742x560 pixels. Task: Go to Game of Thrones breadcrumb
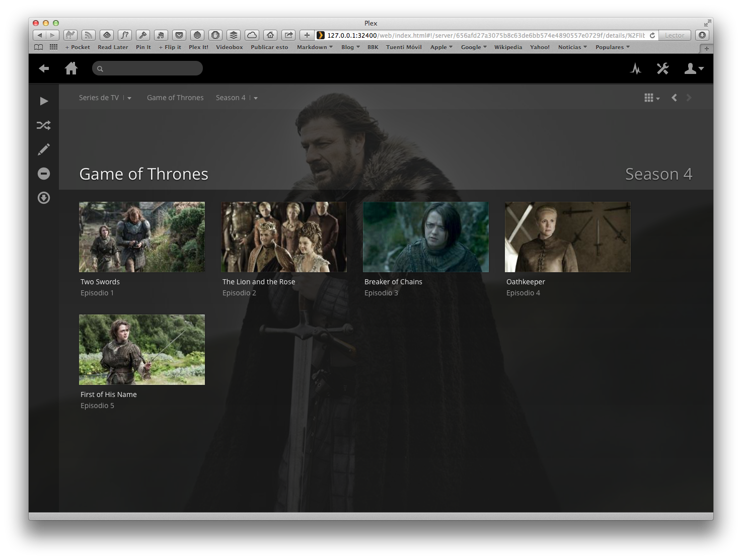coord(175,98)
